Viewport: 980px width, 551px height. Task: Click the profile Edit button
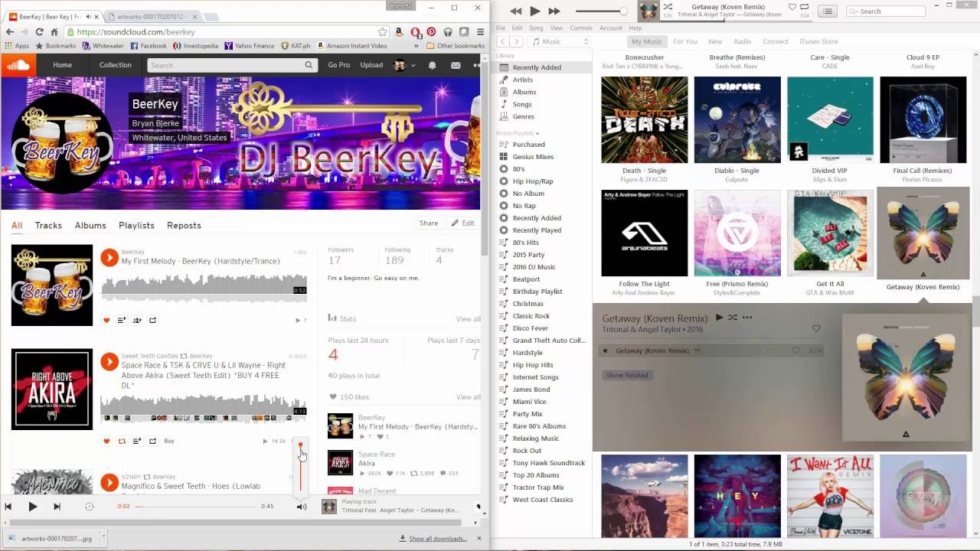click(x=463, y=223)
